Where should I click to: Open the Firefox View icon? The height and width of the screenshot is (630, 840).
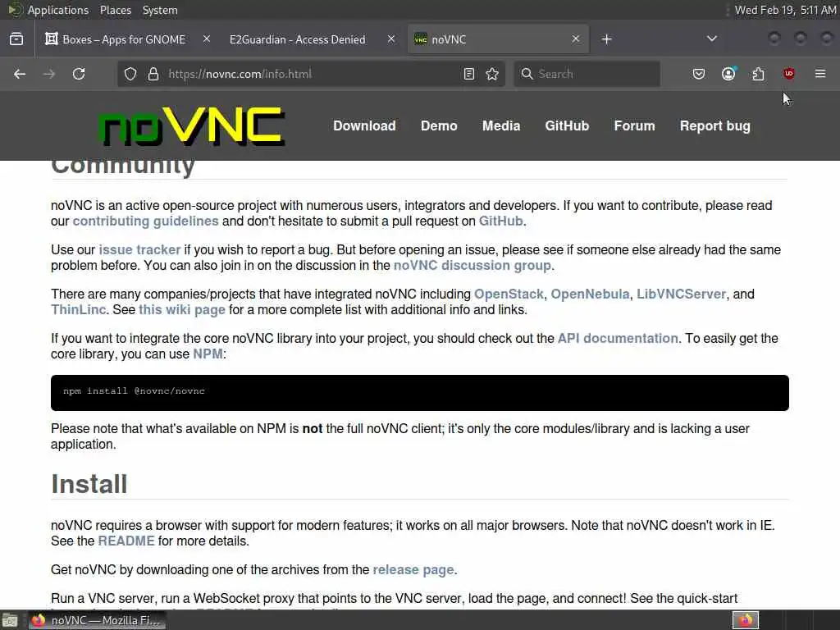point(16,39)
